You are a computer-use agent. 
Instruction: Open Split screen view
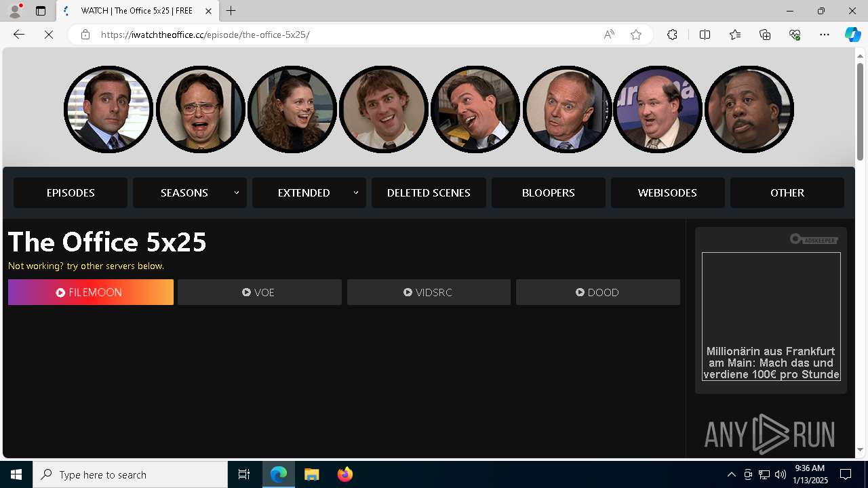(705, 35)
